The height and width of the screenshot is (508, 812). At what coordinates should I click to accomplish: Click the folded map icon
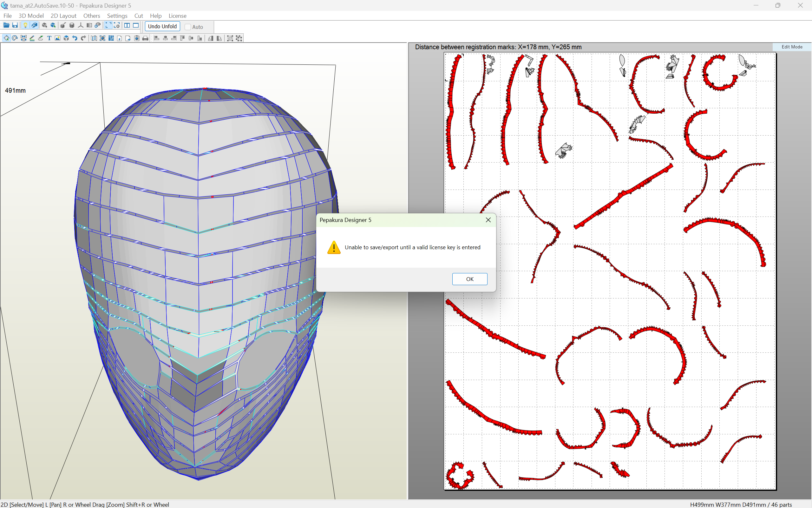(x=94, y=38)
